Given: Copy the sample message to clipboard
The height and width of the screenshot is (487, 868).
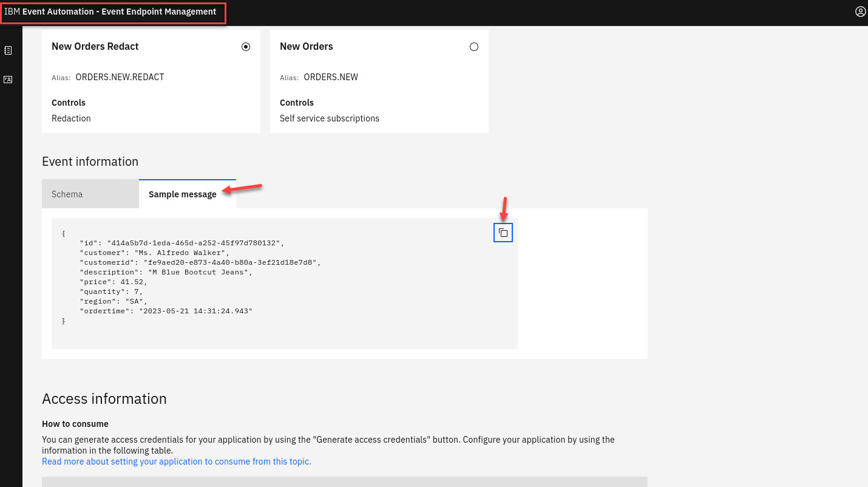Looking at the screenshot, I should pyautogui.click(x=503, y=233).
